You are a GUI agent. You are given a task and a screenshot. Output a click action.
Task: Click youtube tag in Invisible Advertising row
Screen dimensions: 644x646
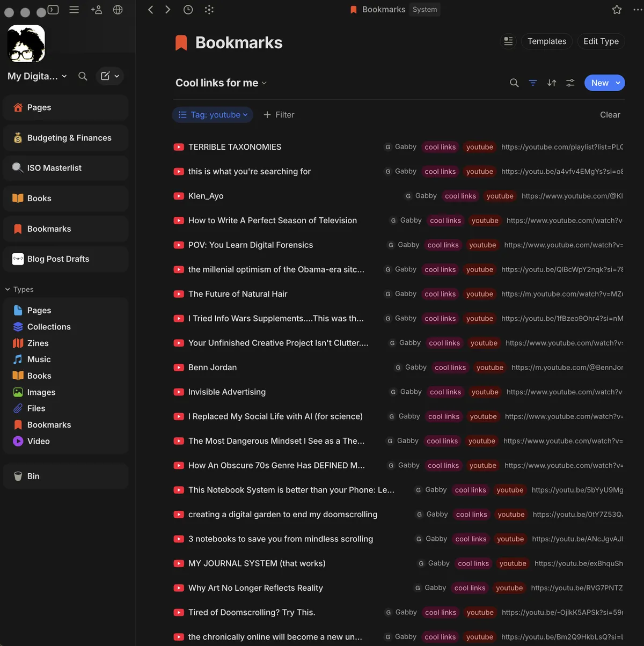tap(485, 392)
